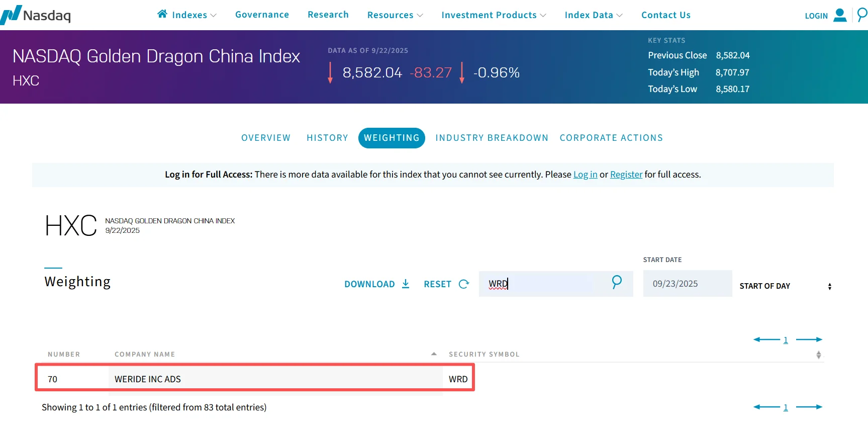Click the Nasdaq logo
Image resolution: width=868 pixels, height=424 pixels.
tap(36, 15)
